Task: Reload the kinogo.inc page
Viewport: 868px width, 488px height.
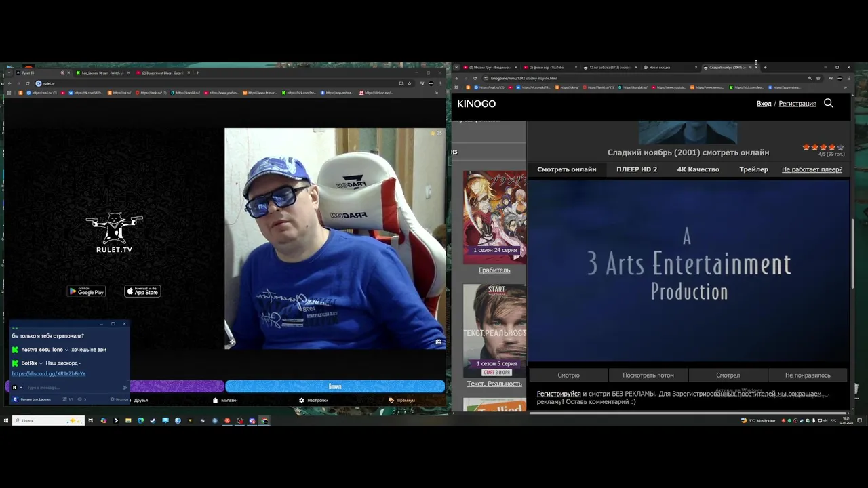Action: point(475,78)
